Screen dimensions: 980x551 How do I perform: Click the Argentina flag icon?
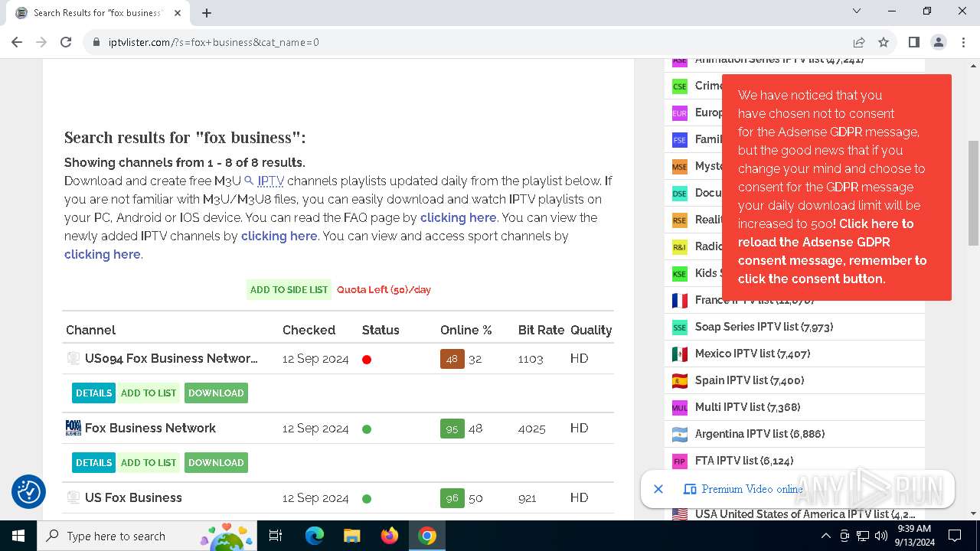(679, 435)
